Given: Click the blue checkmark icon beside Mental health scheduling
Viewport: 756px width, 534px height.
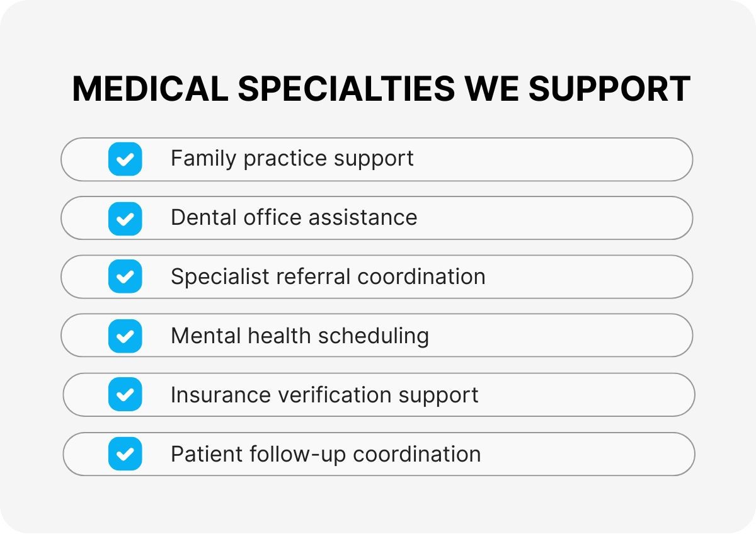Looking at the screenshot, I should pos(125,336).
